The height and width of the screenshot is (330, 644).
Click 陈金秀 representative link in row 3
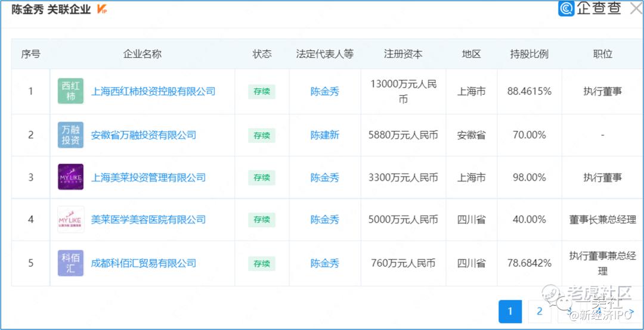pos(325,178)
